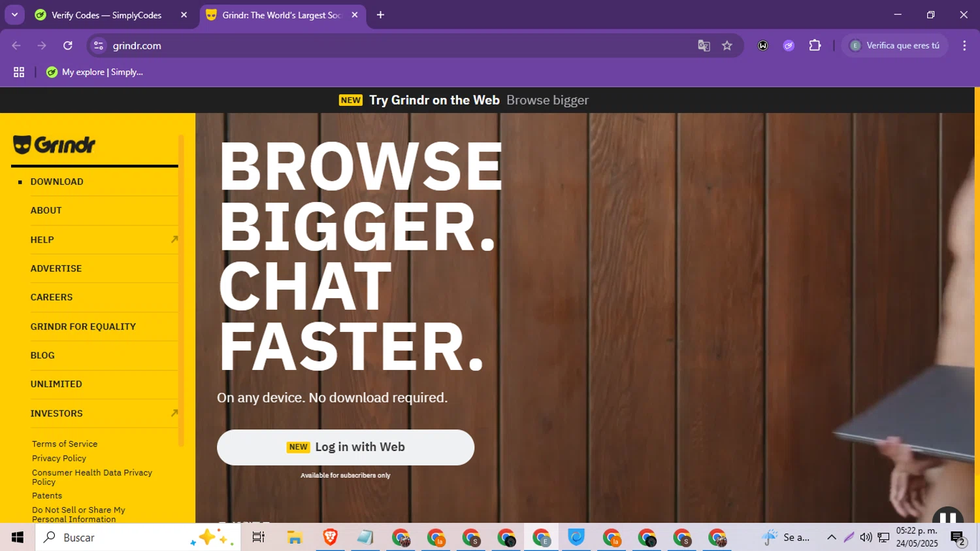
Task: Open the Extensions puzzle menu
Action: [815, 46]
